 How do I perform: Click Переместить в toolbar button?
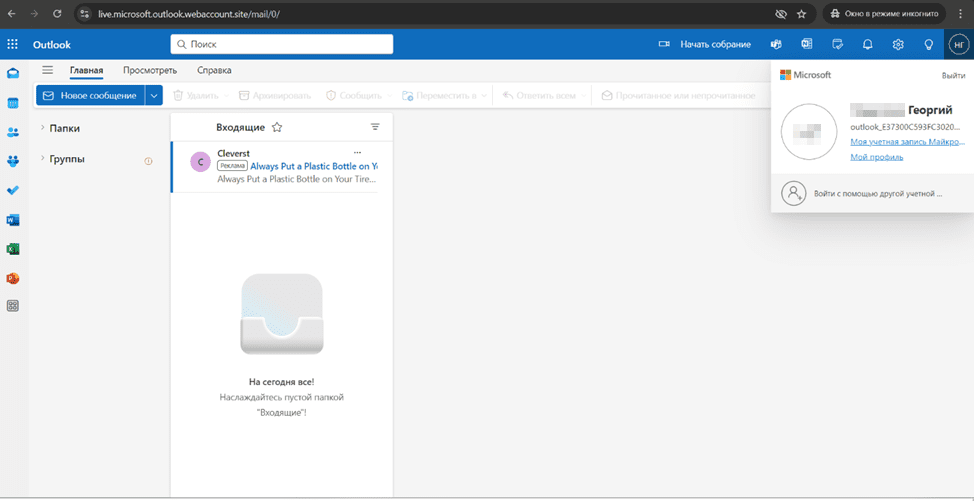(439, 96)
